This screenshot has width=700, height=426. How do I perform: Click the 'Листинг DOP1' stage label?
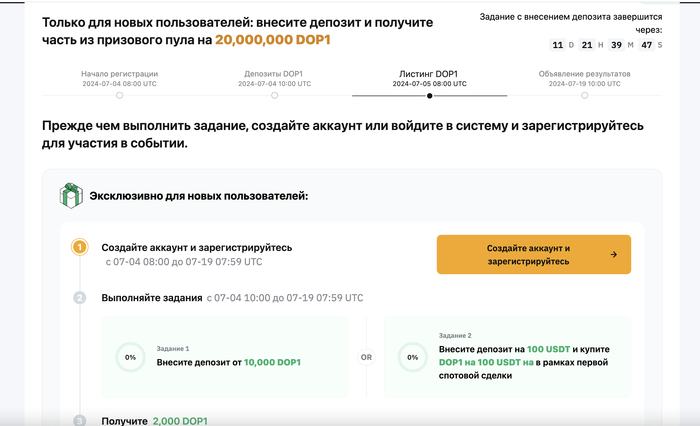pyautogui.click(x=429, y=74)
